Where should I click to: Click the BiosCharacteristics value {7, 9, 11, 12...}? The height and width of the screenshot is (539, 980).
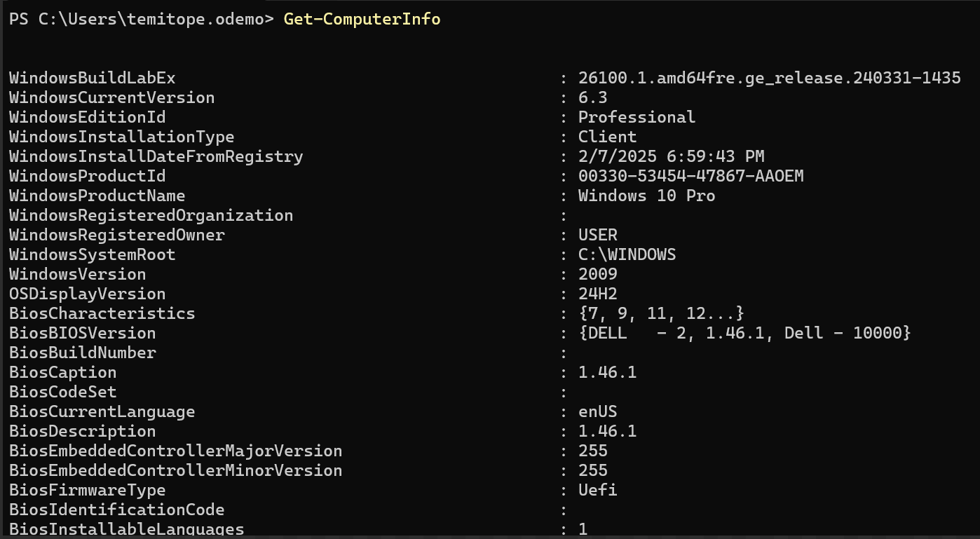661,313
